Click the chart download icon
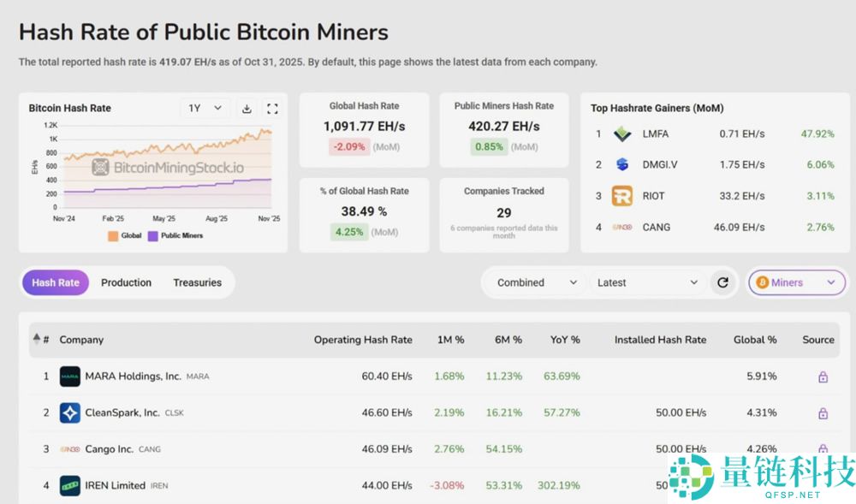 tap(247, 109)
